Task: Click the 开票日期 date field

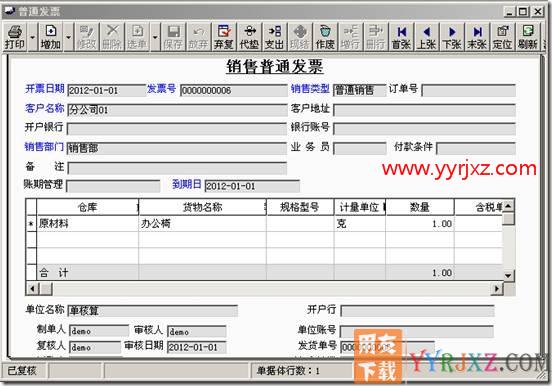Action: pos(106,91)
